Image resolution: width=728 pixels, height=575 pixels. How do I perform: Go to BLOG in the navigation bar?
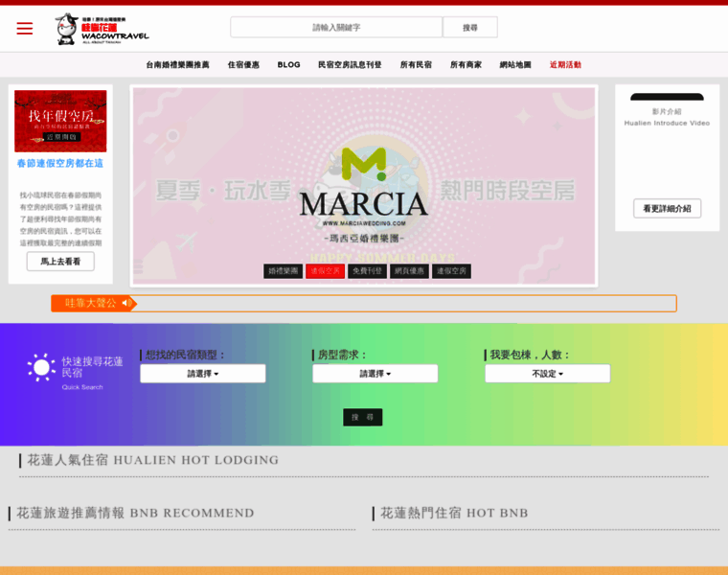pos(288,65)
